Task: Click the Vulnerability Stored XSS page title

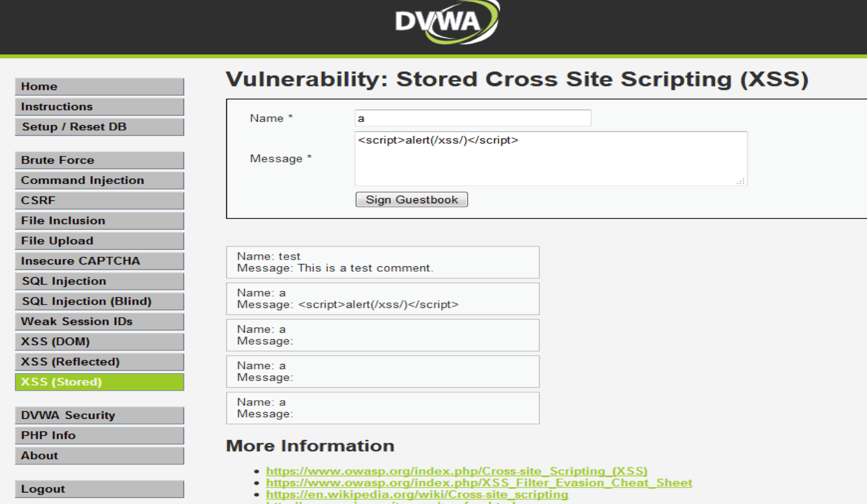Action: pos(517,79)
